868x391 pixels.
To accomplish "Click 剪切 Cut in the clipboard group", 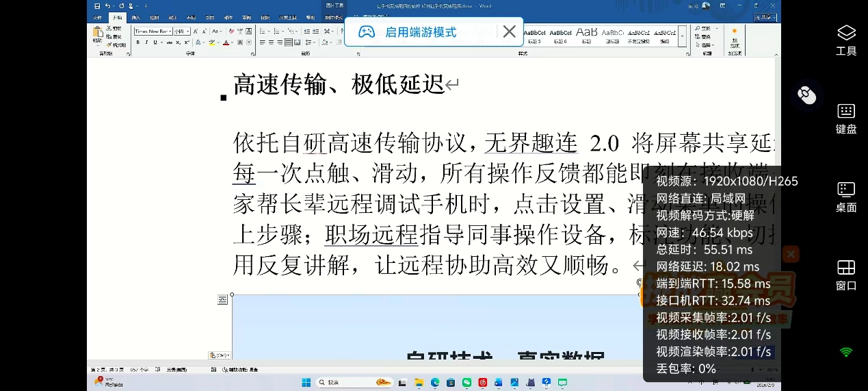I will (114, 29).
